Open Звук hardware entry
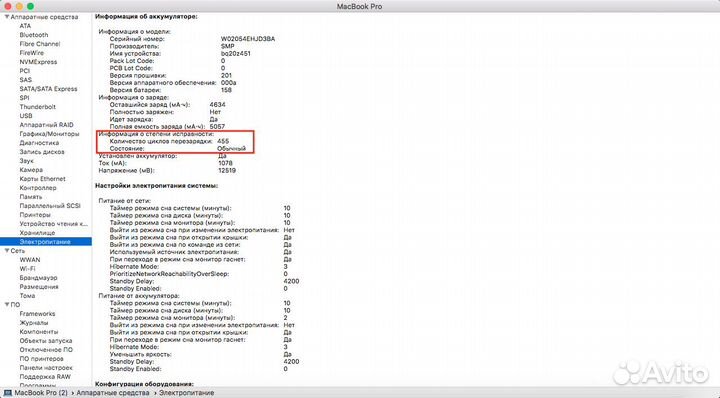The width and height of the screenshot is (720, 398). coord(26,161)
